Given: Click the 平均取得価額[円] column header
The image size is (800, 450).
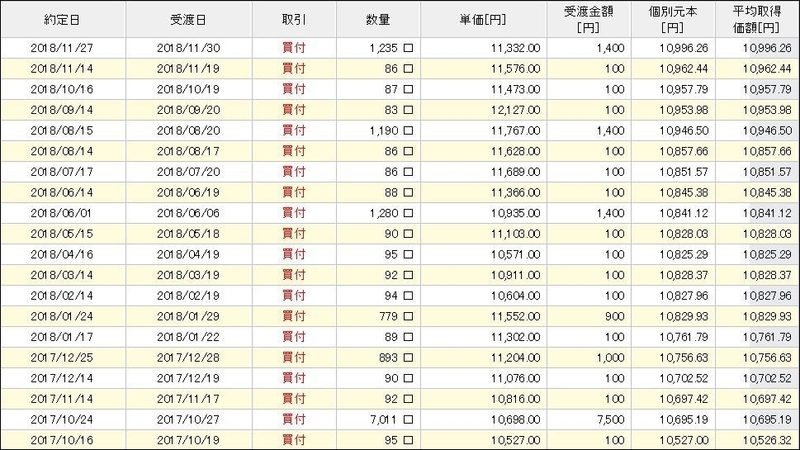Looking at the screenshot, I should click(757, 20).
